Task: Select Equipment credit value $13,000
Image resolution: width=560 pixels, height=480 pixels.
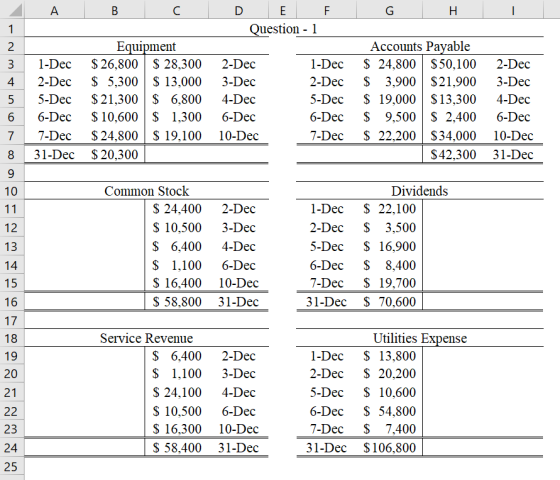Action: click(177, 82)
